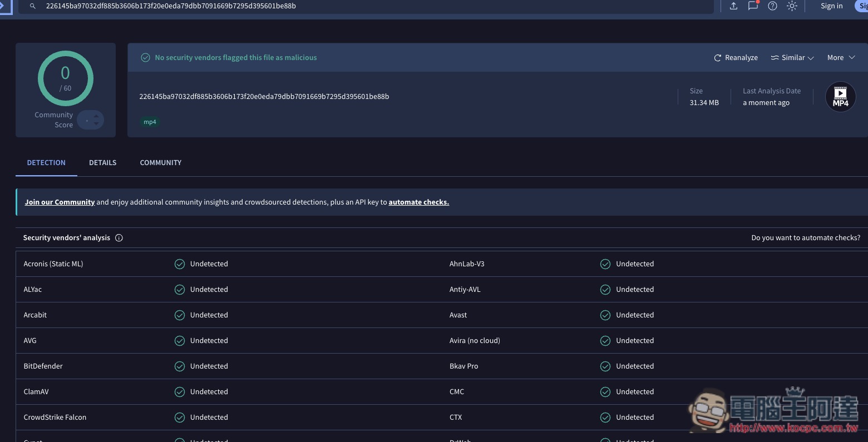
Task: Open the Similar dropdown
Action: (792, 58)
